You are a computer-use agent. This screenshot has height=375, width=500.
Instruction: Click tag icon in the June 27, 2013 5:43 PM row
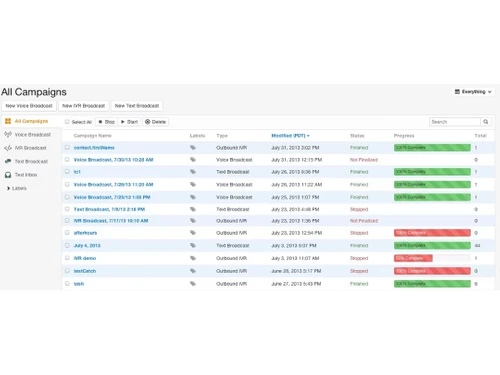193,284
